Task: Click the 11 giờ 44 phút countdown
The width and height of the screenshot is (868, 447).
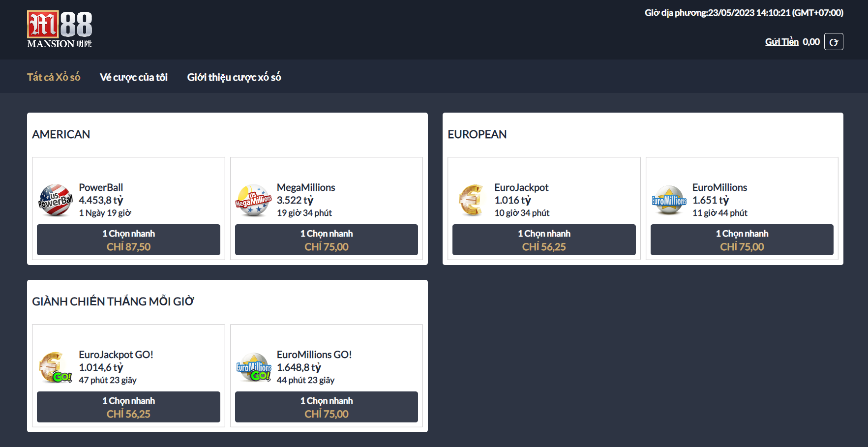Action: pyautogui.click(x=720, y=213)
